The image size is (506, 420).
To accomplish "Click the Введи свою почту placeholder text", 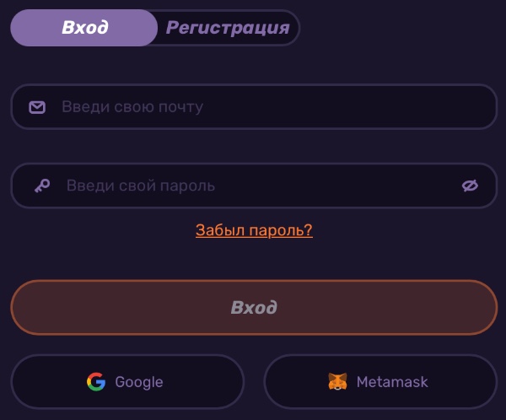I will 132,107.
